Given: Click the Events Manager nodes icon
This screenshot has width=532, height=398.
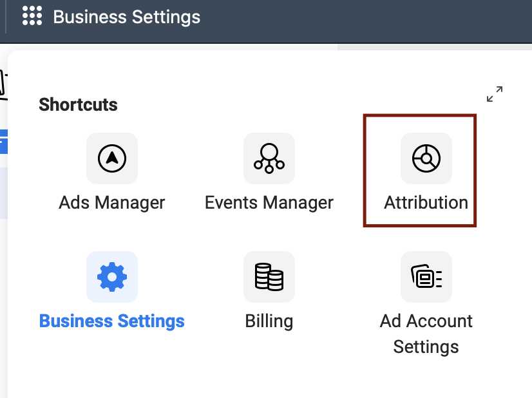Looking at the screenshot, I should [269, 158].
